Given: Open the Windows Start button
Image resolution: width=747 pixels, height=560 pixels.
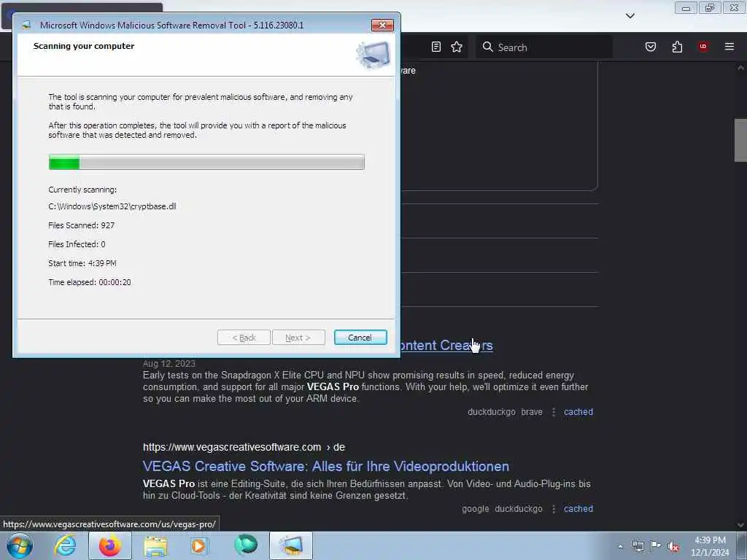Looking at the screenshot, I should coord(20,545).
